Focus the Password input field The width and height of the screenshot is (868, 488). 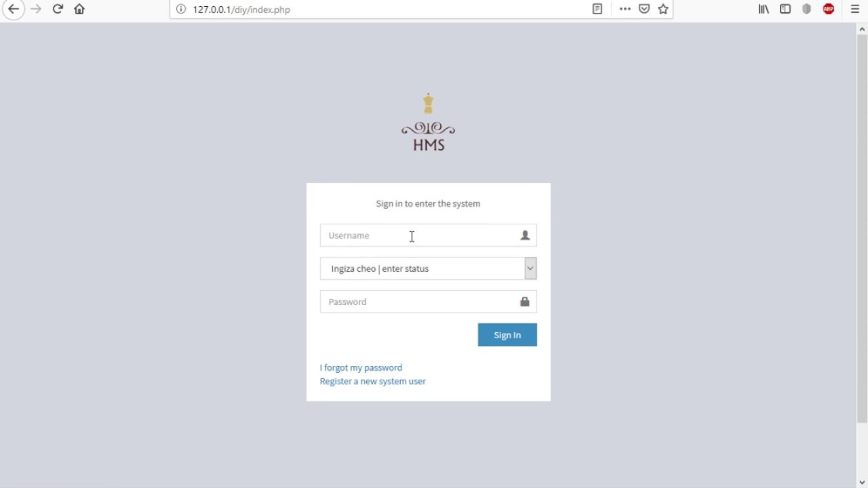[x=429, y=302]
